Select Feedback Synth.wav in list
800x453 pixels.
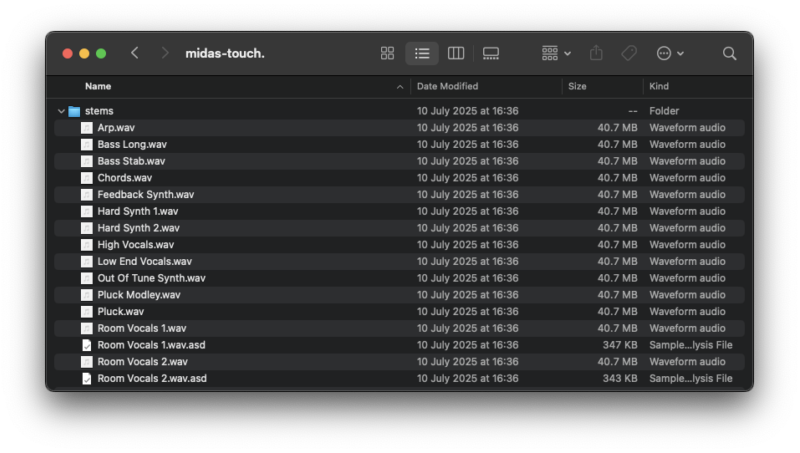(145, 195)
